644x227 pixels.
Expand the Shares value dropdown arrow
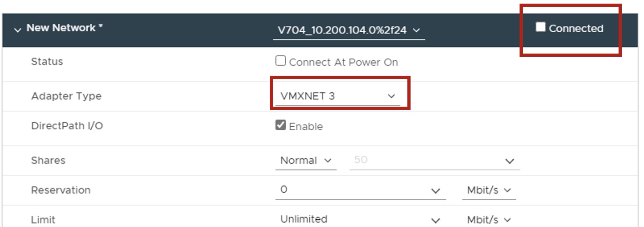point(510,161)
